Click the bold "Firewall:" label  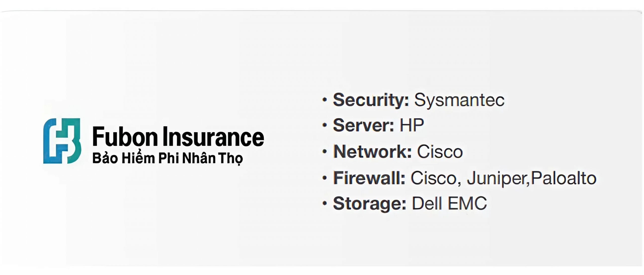[369, 178]
